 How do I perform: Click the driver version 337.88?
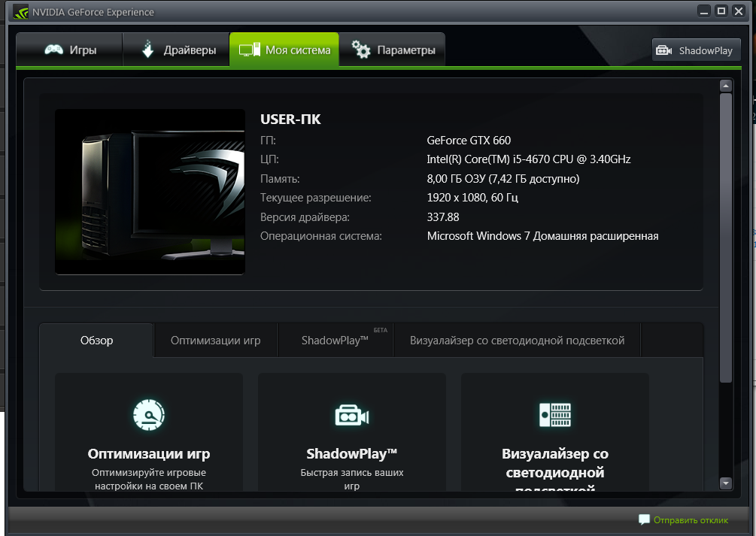click(x=443, y=217)
